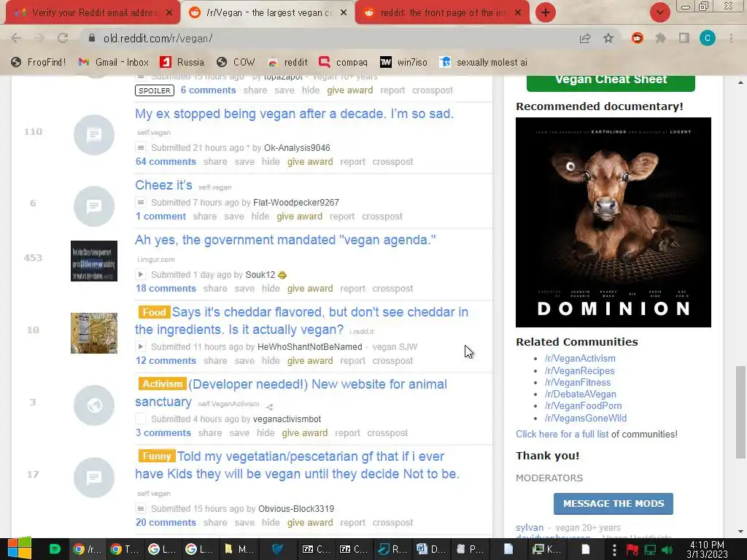
Task: Click self-post icon for 'Cheez it's' post
Action: [x=94, y=206]
